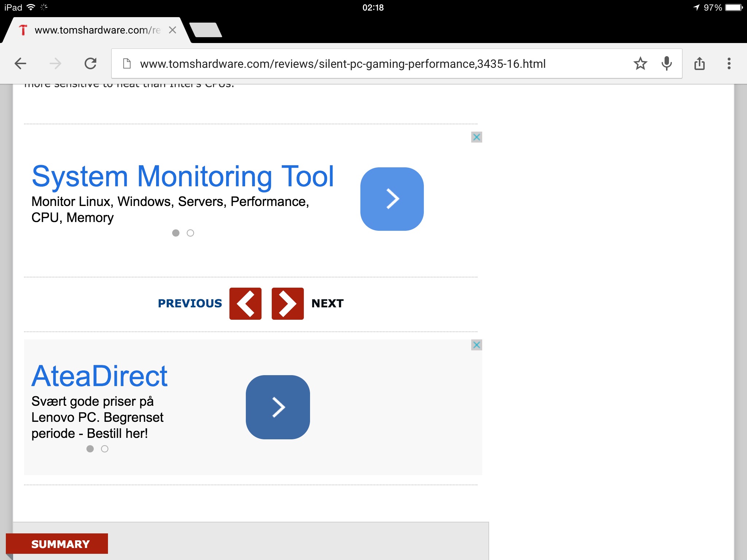Tap the Wi-Fi icon in the status bar
This screenshot has width=747, height=560.
(x=31, y=7)
